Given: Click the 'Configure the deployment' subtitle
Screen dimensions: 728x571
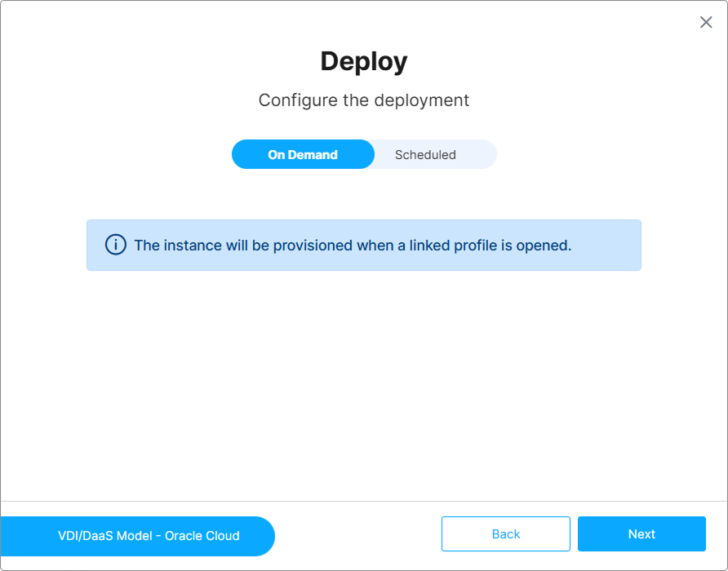Looking at the screenshot, I should coord(364,100).
